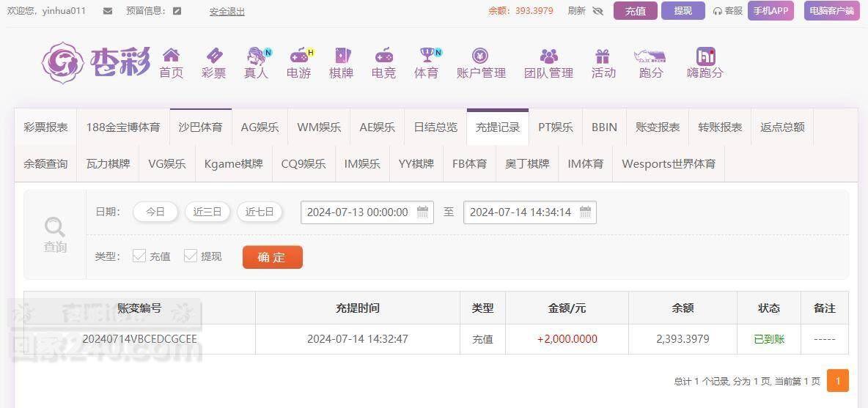Screen dimensions: 868x408
Task: Click the orange 确定 button
Action: [273, 257]
